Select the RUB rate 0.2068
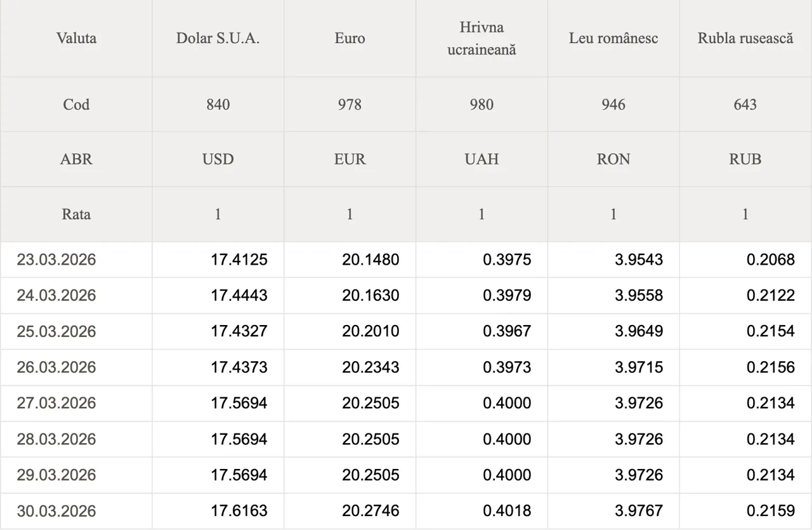The width and height of the screenshot is (812, 530). 771,260
